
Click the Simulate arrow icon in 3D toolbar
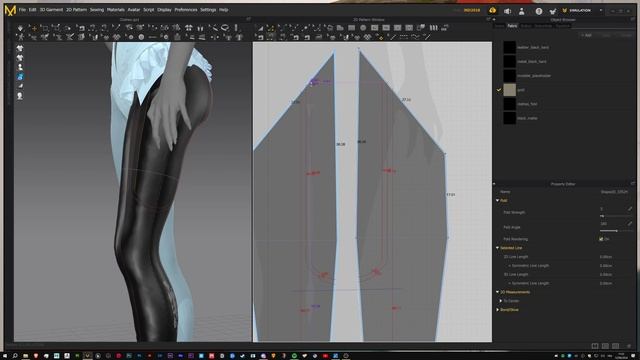[x=20, y=28]
